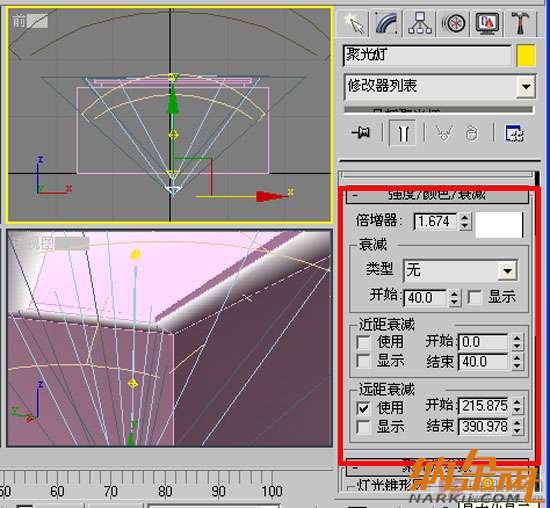Click the 倍增器 value field
This screenshot has height=508, width=550.
pos(435,222)
